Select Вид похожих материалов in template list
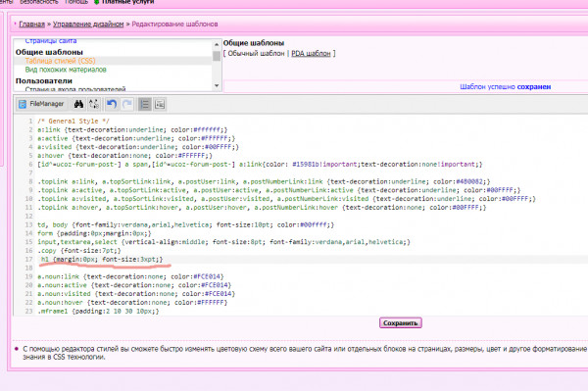 click(x=66, y=70)
